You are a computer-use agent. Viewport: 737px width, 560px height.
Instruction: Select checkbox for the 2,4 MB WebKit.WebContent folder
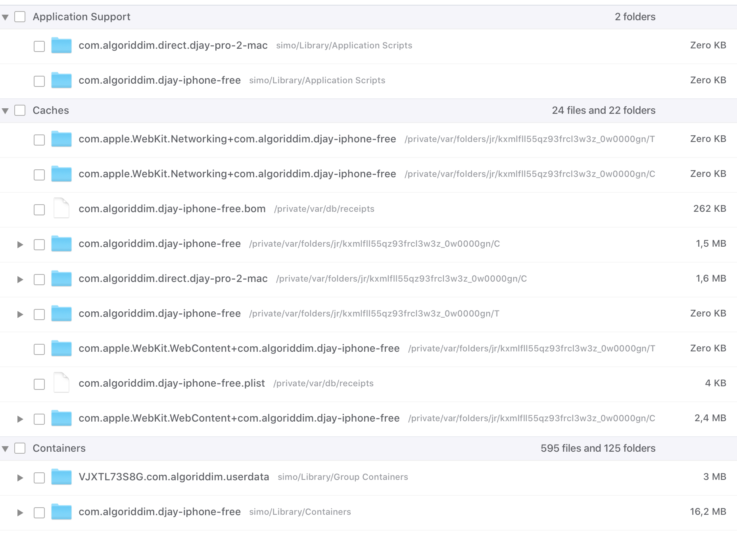tap(39, 419)
